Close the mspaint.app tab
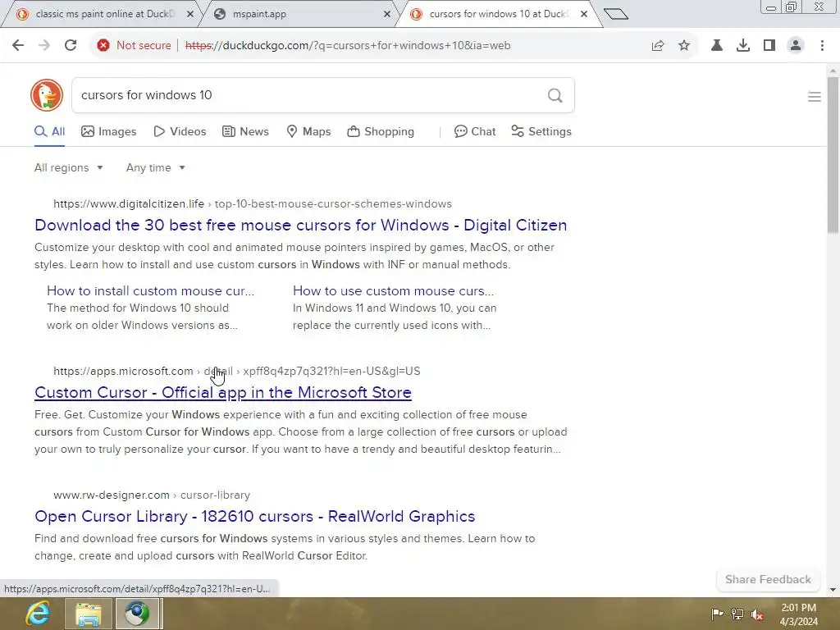This screenshot has width=840, height=630. click(387, 14)
